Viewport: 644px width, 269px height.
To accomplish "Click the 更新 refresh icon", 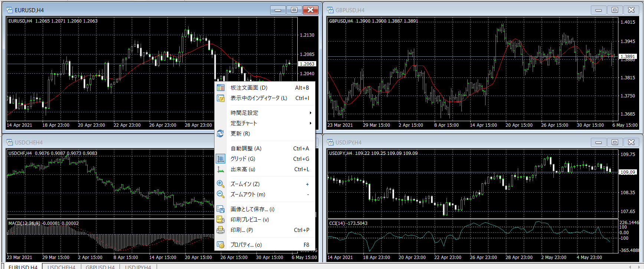I will coord(220,134).
